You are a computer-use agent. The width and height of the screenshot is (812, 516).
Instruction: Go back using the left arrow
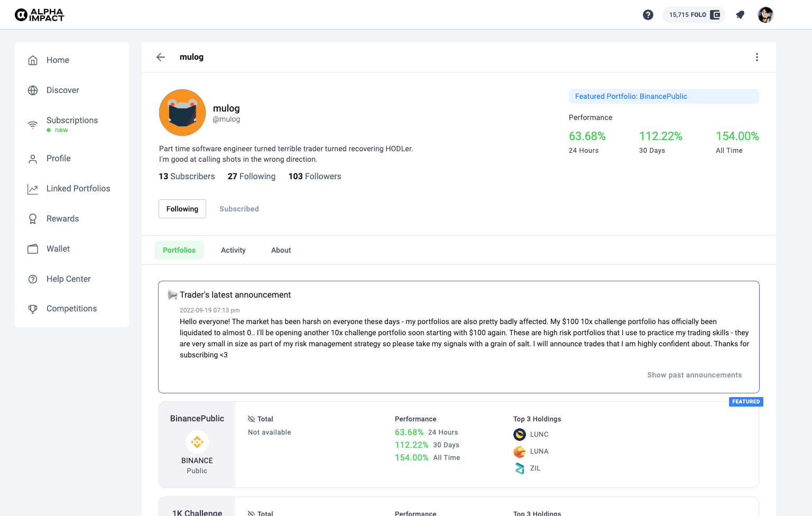click(161, 57)
